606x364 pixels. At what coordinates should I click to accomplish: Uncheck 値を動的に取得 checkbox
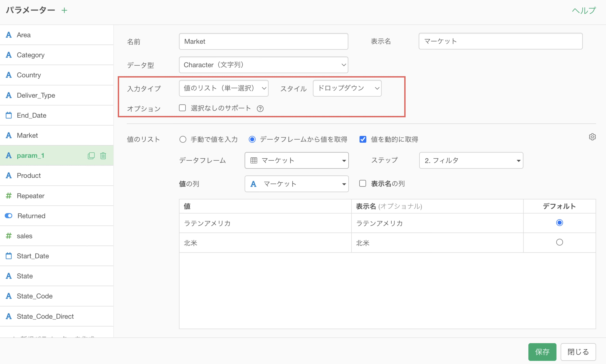coord(363,139)
